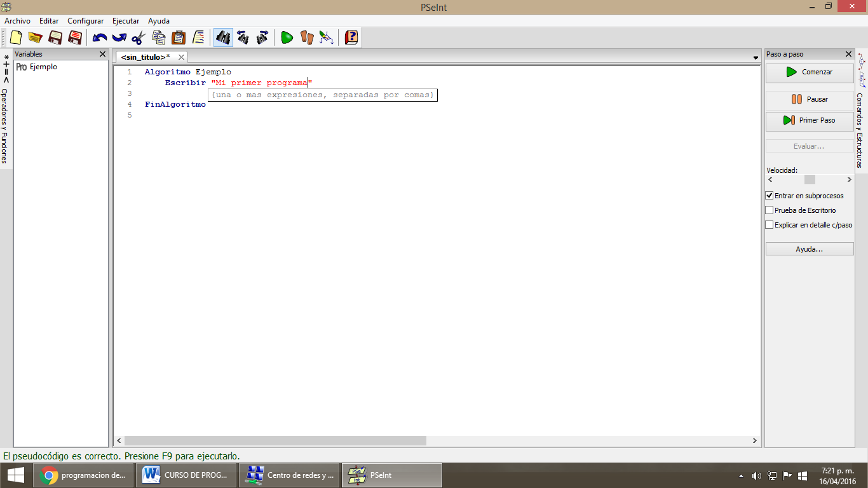
Task: Cut selected text using the scissors icon
Action: coord(139,37)
